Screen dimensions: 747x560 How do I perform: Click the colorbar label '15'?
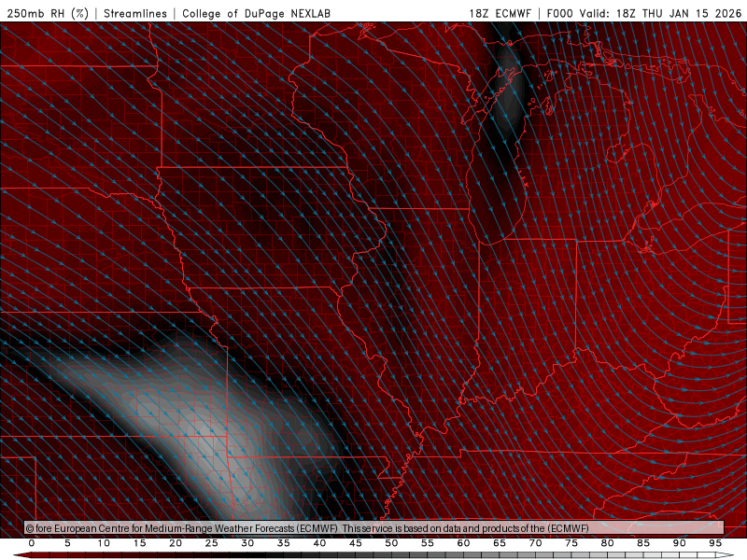click(x=139, y=543)
